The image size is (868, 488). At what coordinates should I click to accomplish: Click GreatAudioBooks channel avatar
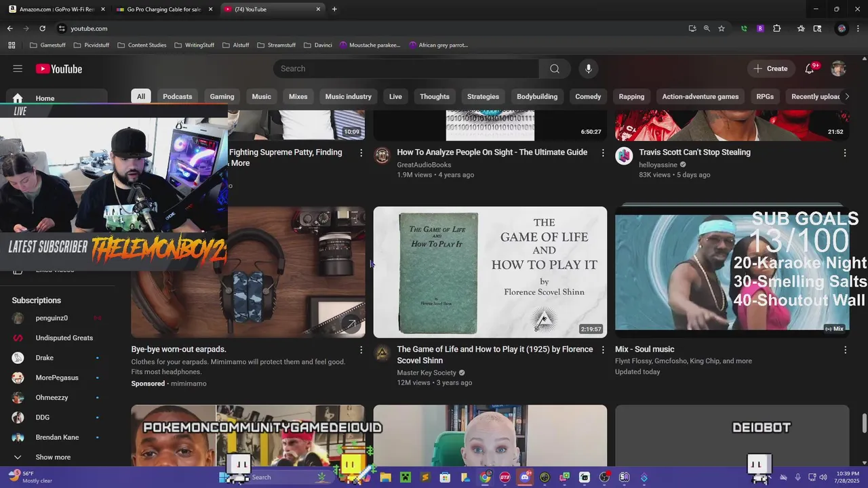(382, 155)
